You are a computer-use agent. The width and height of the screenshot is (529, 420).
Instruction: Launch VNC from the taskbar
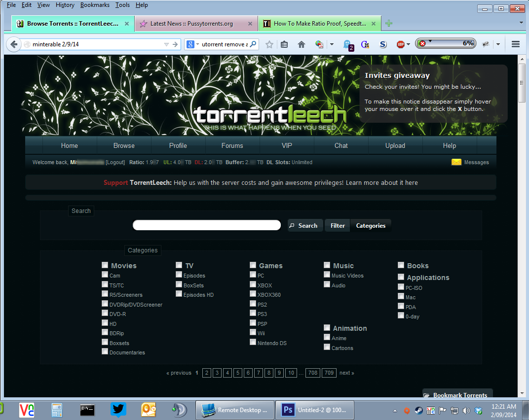[27, 410]
